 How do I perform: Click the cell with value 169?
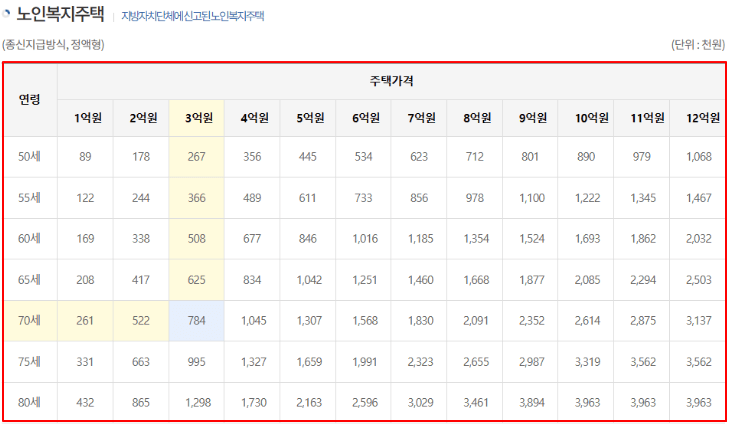coord(85,239)
